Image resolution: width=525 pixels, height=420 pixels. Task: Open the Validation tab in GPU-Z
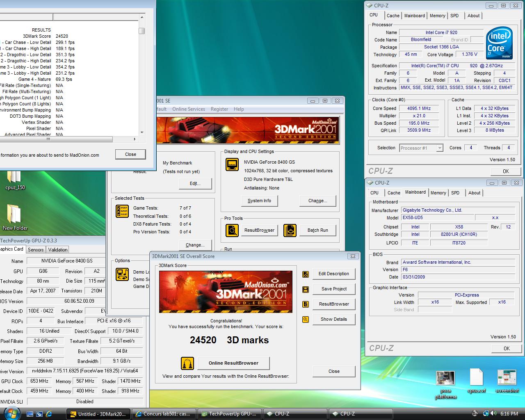(x=58, y=249)
